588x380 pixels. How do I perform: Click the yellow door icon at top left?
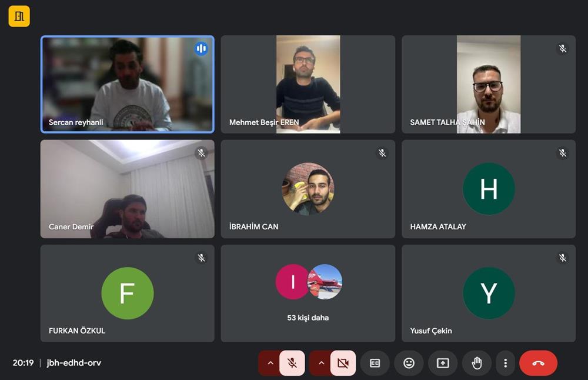19,16
